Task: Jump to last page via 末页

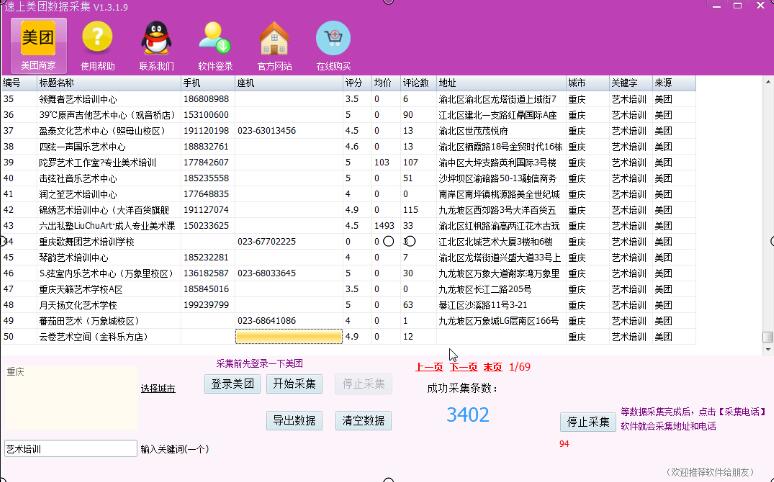Action: pos(493,367)
